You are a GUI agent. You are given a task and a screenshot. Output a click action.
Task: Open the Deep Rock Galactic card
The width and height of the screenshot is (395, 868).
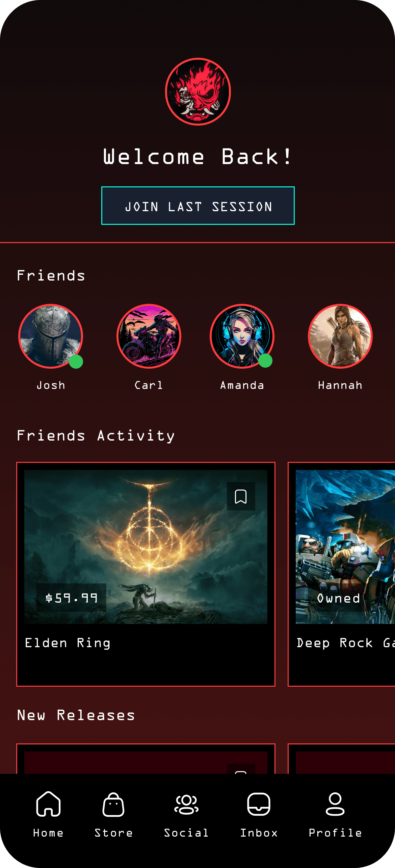[341, 574]
